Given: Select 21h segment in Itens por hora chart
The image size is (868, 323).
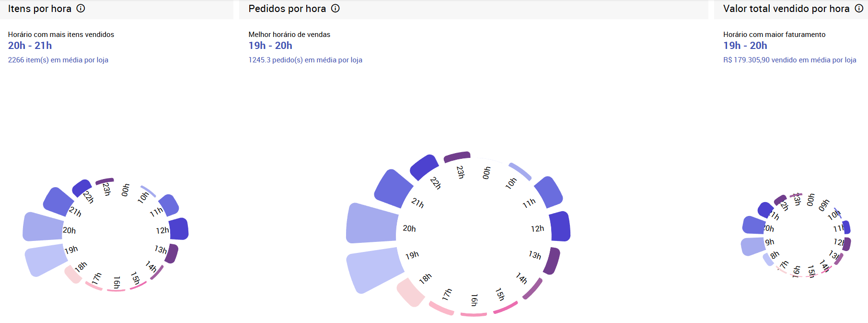Looking at the screenshot, I should coord(58,202).
